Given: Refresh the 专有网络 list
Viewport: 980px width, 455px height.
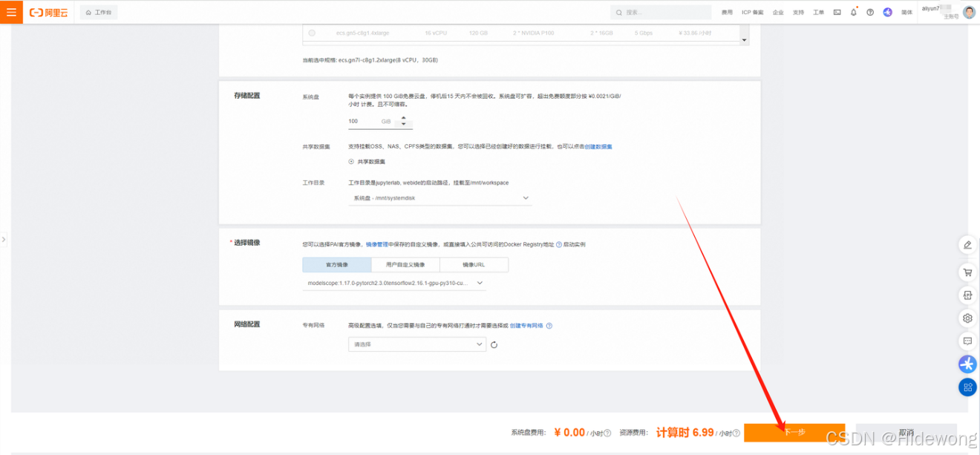Looking at the screenshot, I should [494, 344].
